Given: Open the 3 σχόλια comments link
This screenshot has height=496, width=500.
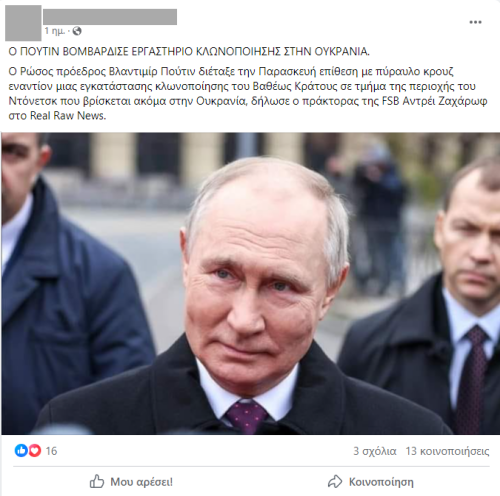Looking at the screenshot, I should click(x=375, y=451).
